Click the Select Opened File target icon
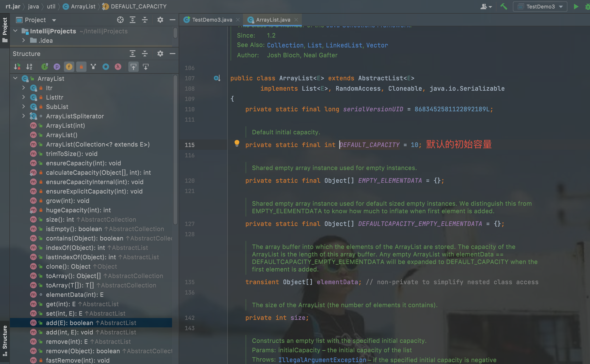This screenshot has height=364, width=590. (x=120, y=20)
